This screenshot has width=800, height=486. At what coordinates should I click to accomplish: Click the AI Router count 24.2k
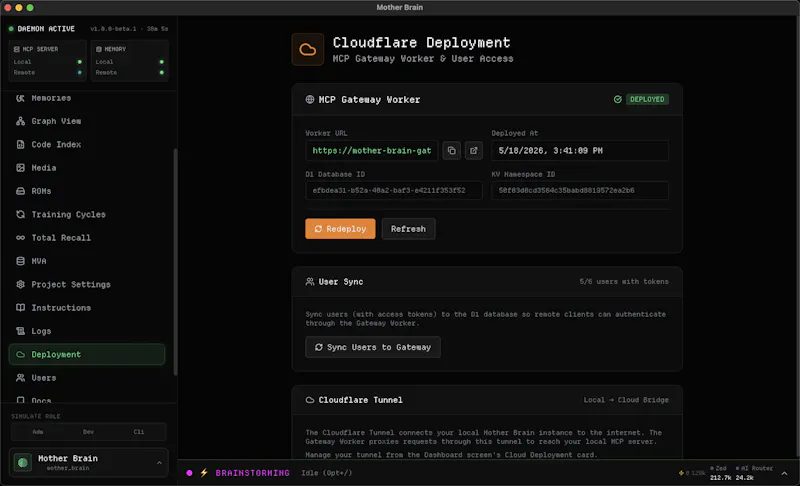744,478
